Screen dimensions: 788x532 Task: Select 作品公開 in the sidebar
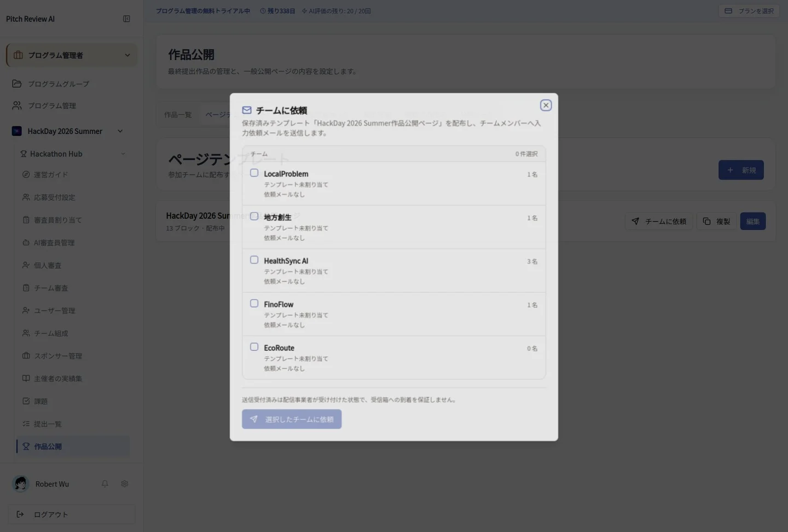73,447
